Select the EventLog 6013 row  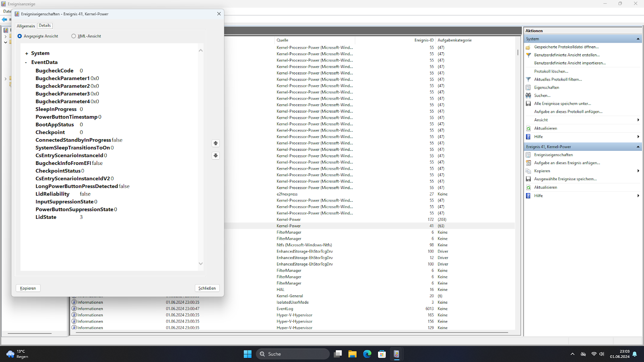coord(293,309)
